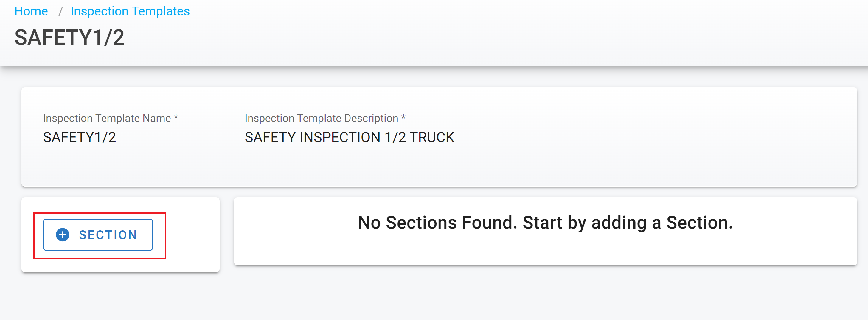Click the SAFETY1/2 template name value
This screenshot has height=320, width=868.
pyautogui.click(x=80, y=137)
